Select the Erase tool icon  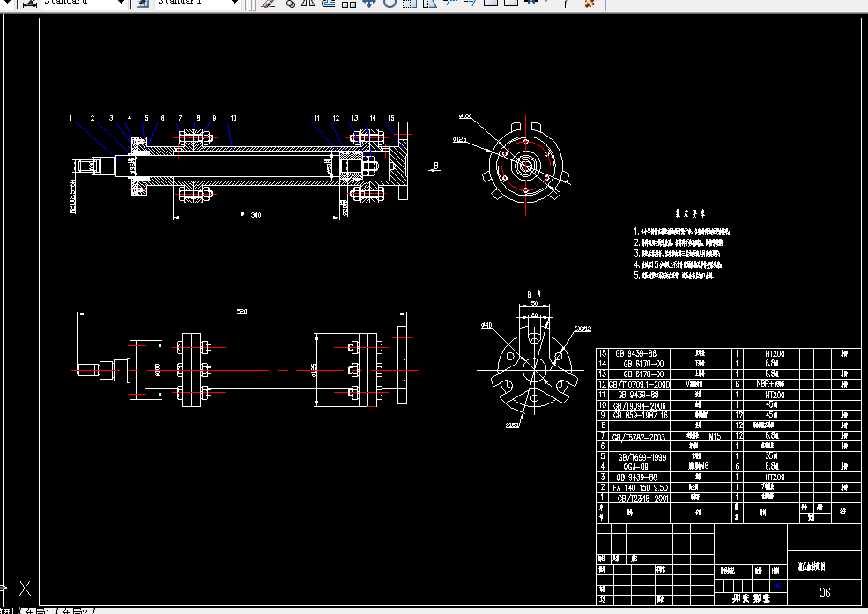269,3
